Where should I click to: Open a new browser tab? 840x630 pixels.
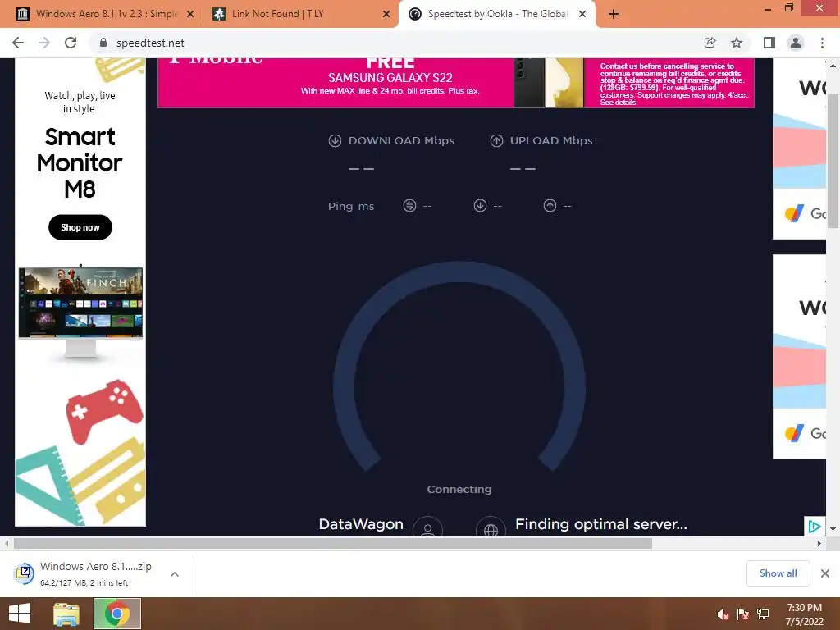point(614,15)
